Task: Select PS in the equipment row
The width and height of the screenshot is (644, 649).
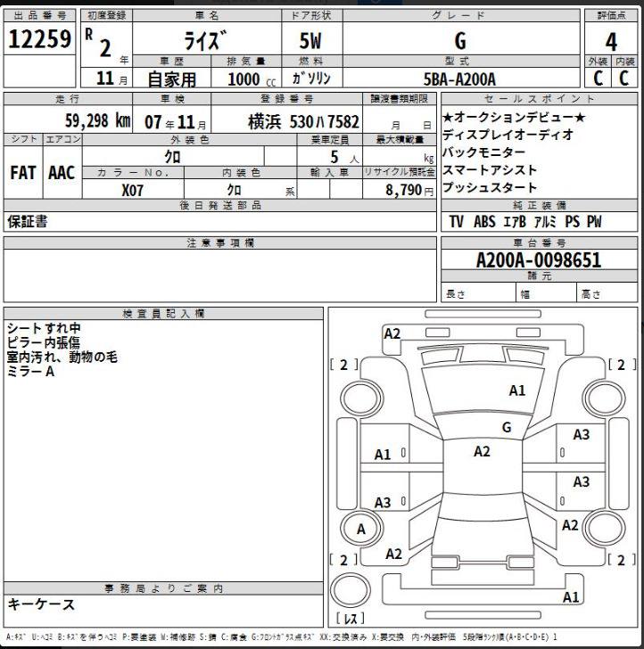Action: point(572,222)
